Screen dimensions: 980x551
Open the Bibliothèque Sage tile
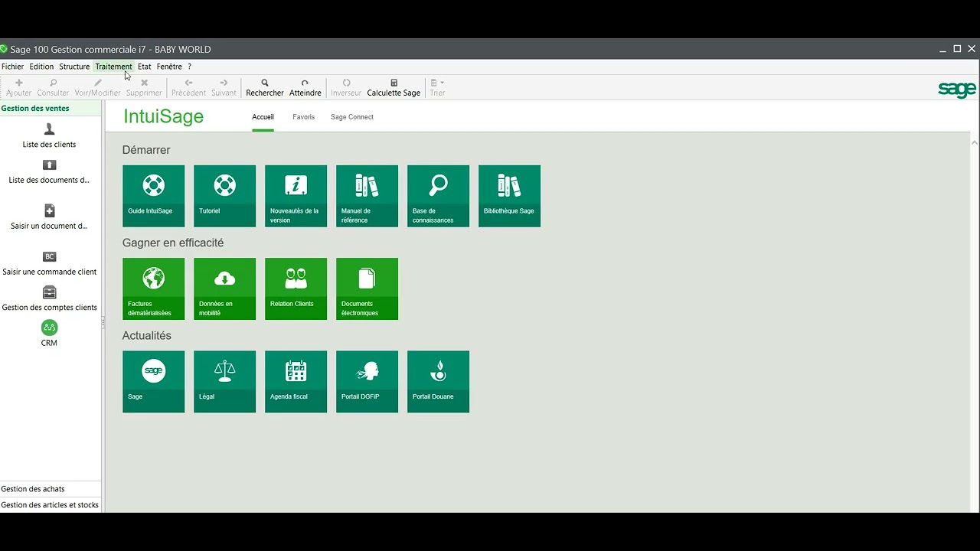(x=509, y=196)
